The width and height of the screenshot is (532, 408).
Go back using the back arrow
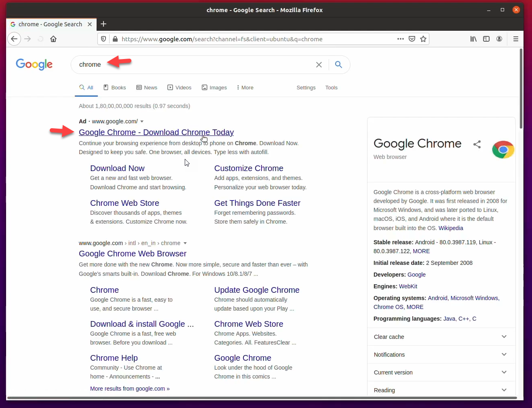[x=14, y=39]
